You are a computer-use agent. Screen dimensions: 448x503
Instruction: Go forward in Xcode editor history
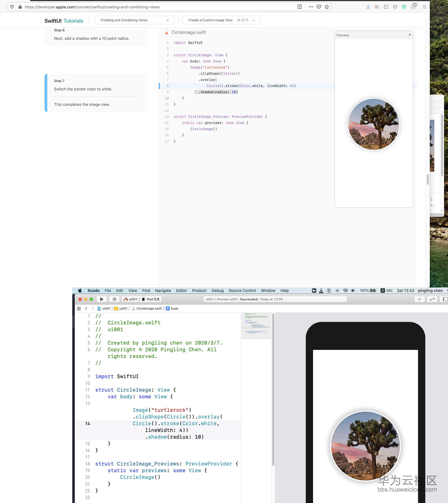(x=92, y=308)
